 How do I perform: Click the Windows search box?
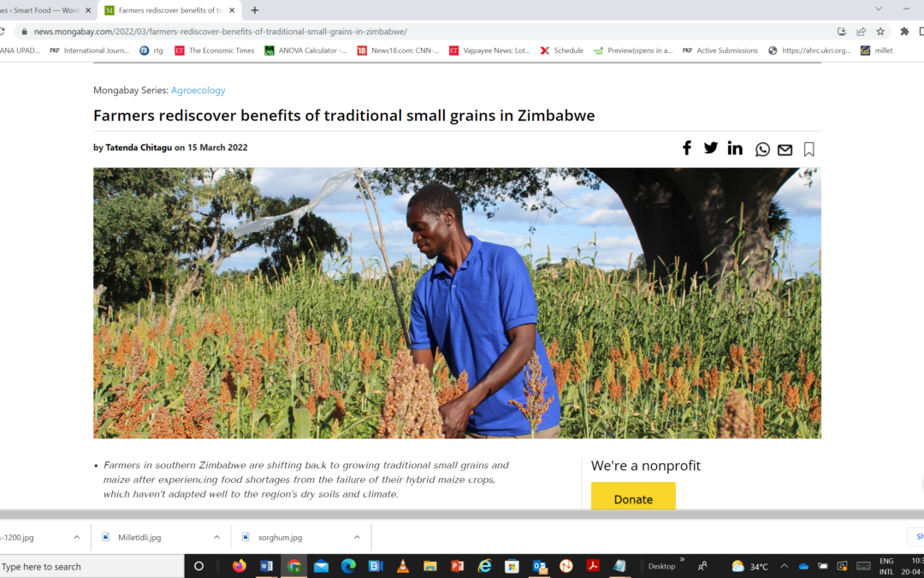[92, 566]
